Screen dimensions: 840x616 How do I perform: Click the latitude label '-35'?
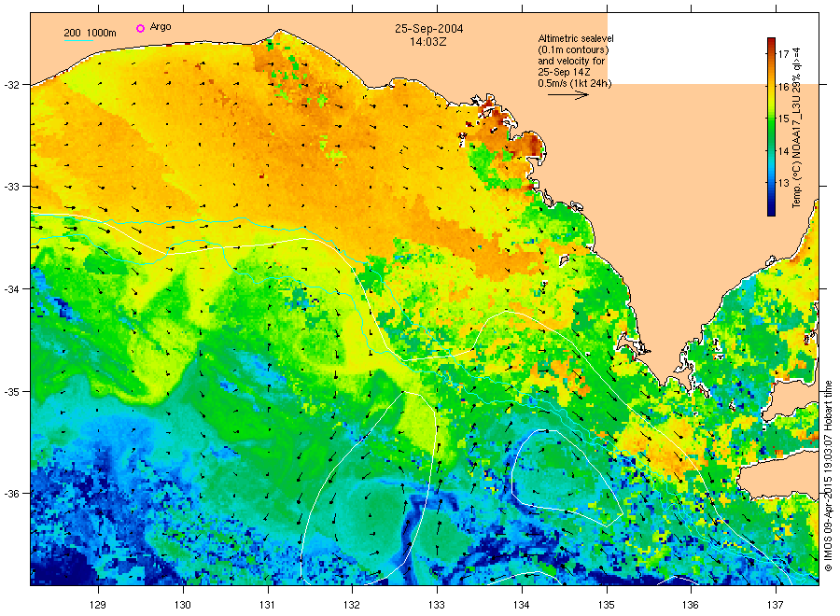point(11,391)
